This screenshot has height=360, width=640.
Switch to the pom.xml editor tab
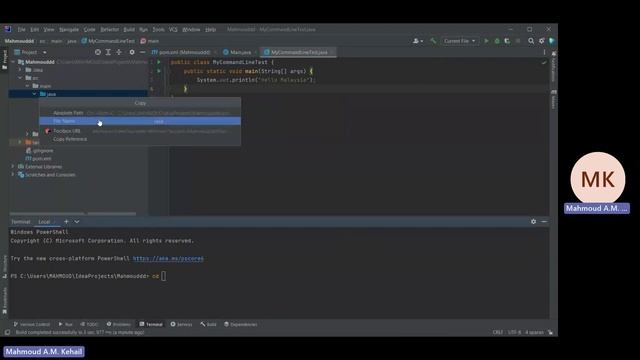(x=183, y=52)
